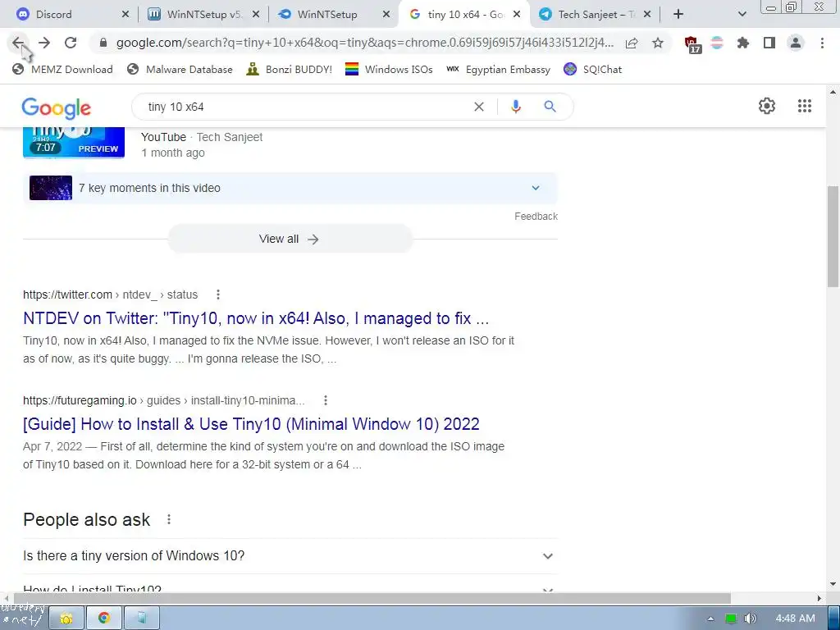The height and width of the screenshot is (630, 840).
Task: Show the tab search dropdown
Action: point(742,15)
